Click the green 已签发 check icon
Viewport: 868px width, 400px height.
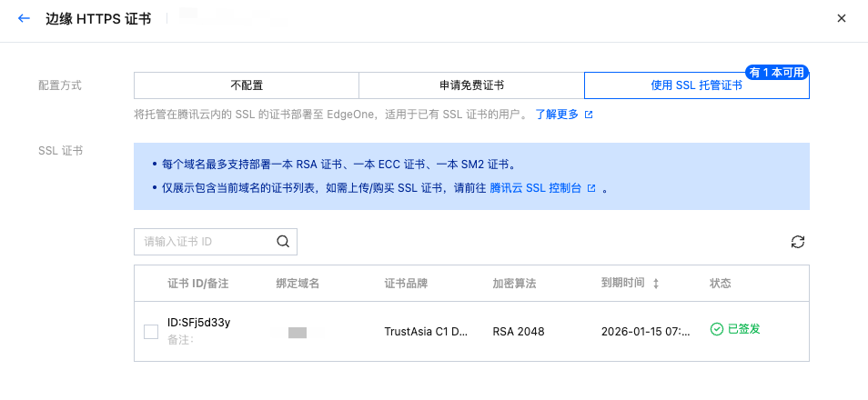(716, 329)
